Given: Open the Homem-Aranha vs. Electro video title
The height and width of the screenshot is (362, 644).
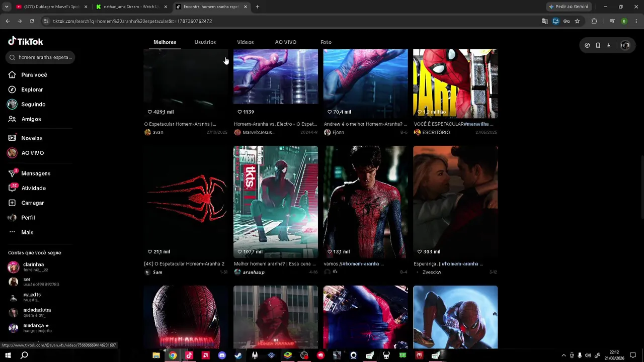Looking at the screenshot, I should tap(276, 124).
